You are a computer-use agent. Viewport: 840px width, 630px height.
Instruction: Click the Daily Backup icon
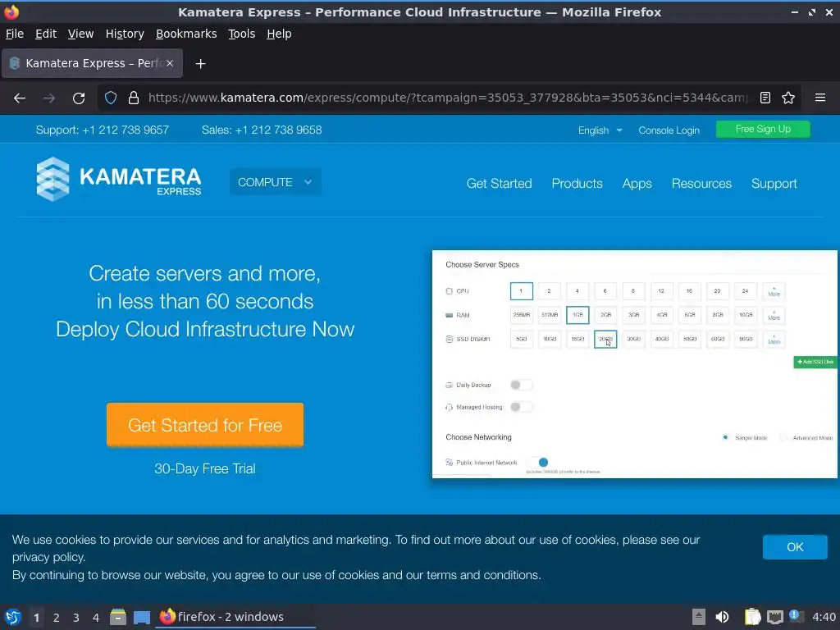coord(449,385)
